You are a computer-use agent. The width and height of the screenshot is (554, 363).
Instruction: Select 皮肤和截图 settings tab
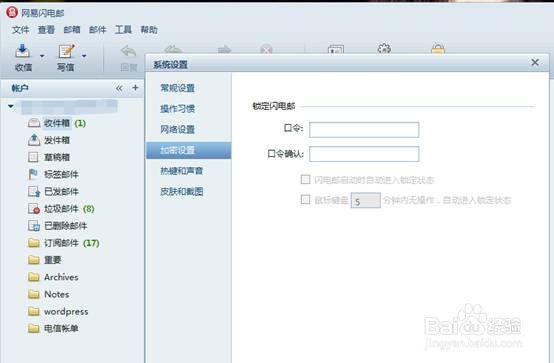pos(189,192)
